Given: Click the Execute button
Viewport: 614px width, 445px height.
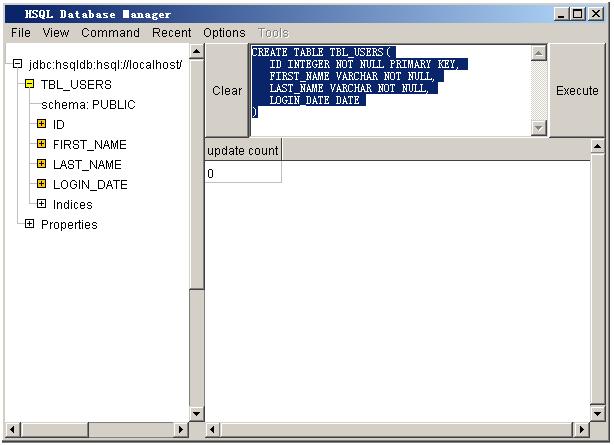Looking at the screenshot, I should click(x=577, y=90).
